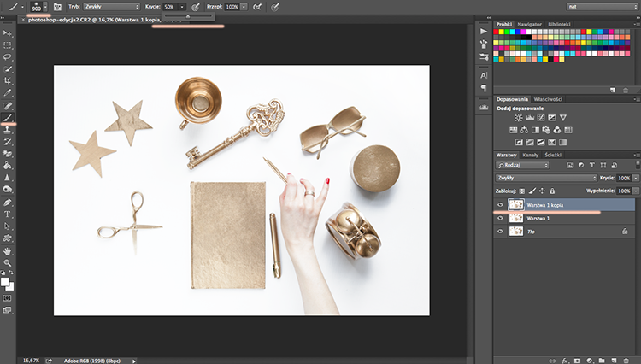Switch to the Nawigator tab

point(529,24)
